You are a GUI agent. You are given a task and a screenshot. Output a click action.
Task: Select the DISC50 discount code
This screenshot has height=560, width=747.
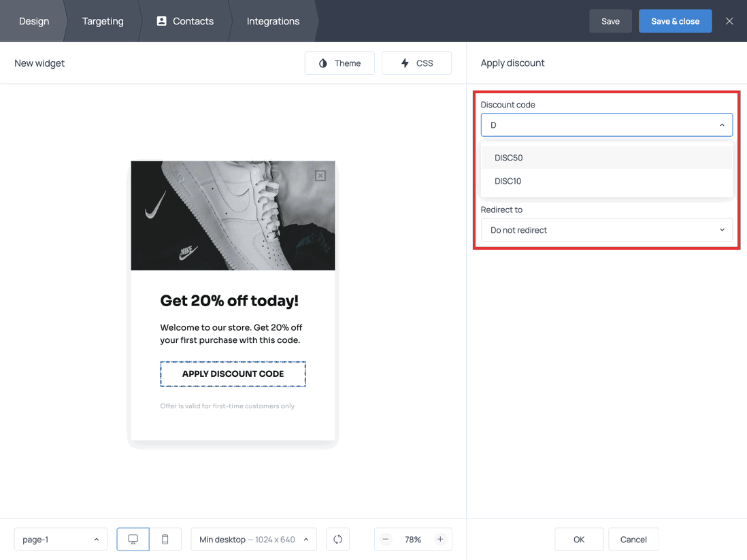[509, 157]
